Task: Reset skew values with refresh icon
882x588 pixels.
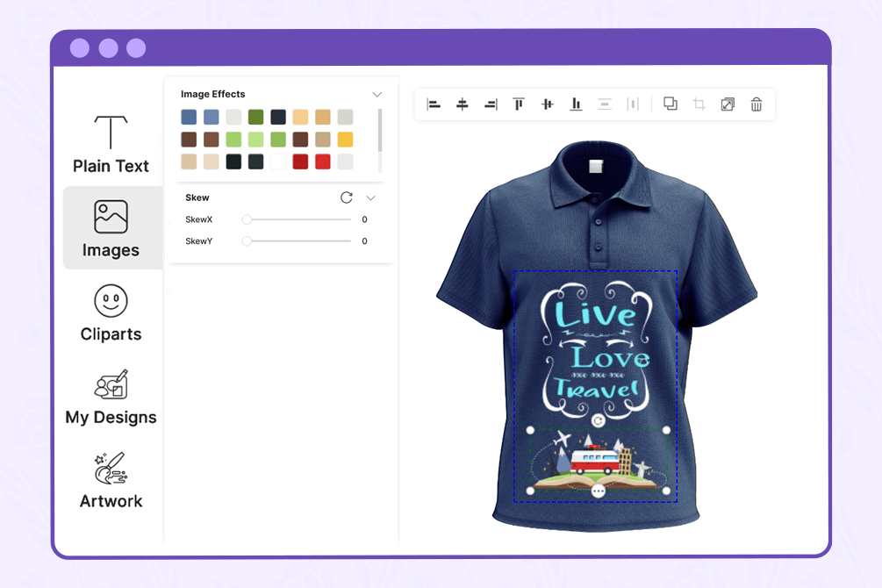Action: [x=347, y=197]
